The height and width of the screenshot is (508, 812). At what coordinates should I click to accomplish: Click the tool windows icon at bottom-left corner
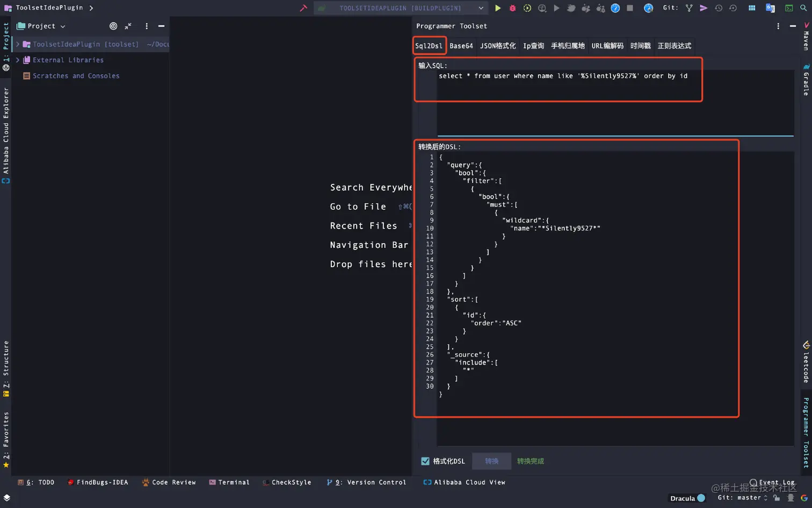coord(6,498)
